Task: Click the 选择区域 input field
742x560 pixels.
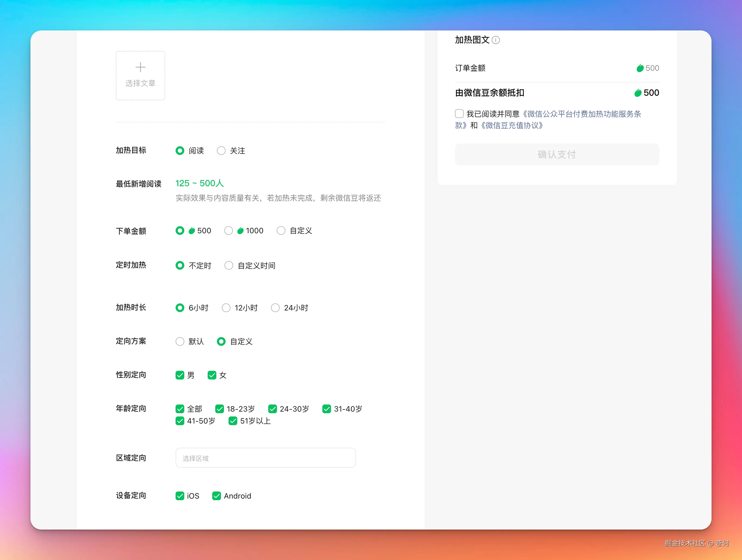Action: pos(265,458)
